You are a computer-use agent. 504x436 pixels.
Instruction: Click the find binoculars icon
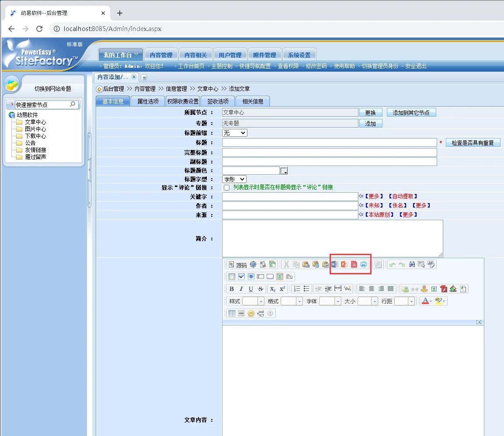point(411,264)
